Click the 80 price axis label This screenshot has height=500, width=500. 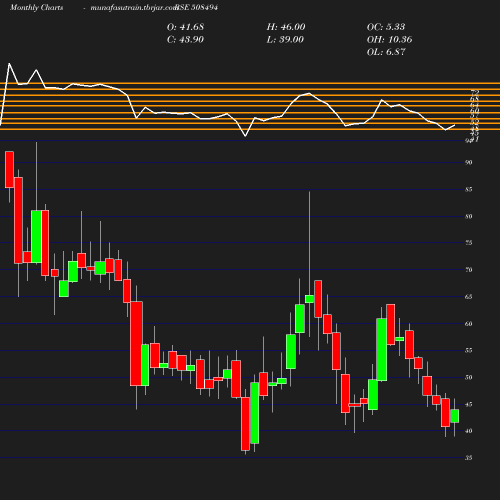[x=469, y=216]
